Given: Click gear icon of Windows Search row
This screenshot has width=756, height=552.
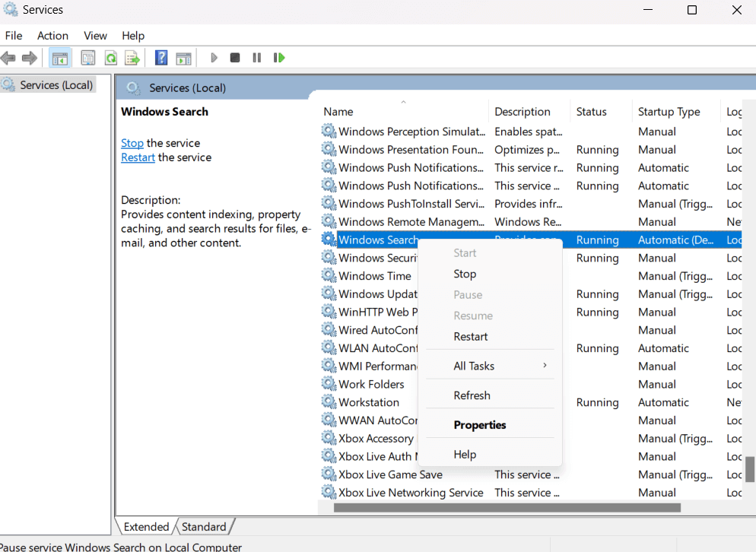Looking at the screenshot, I should pos(329,239).
